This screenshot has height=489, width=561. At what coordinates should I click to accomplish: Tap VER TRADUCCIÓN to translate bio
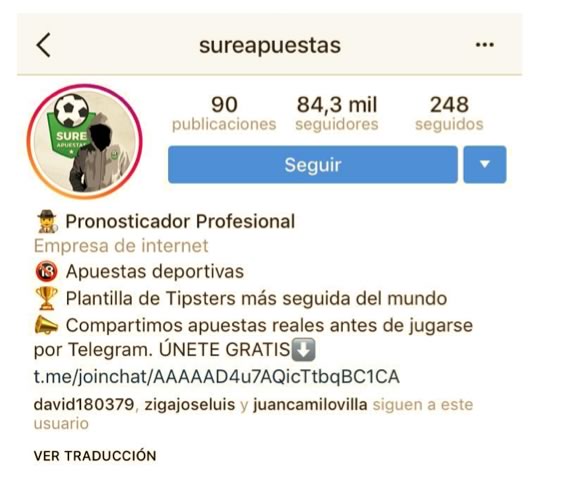(95, 456)
